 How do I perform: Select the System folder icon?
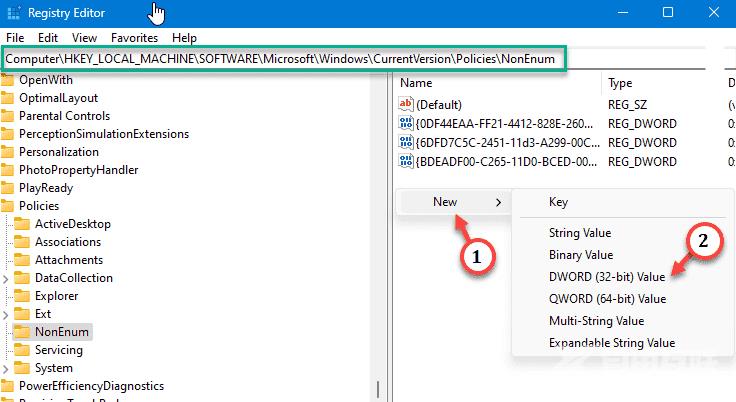point(22,368)
